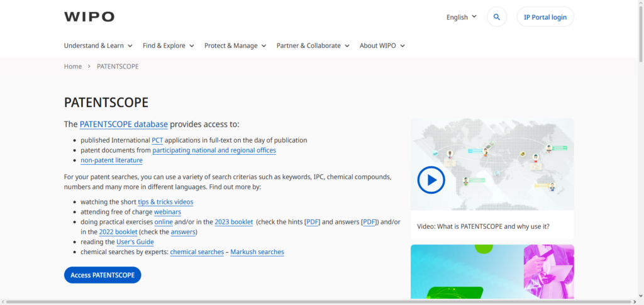The width and height of the screenshot is (644, 305).
Task: Open the 2022 booklet answers link
Action: tap(183, 232)
